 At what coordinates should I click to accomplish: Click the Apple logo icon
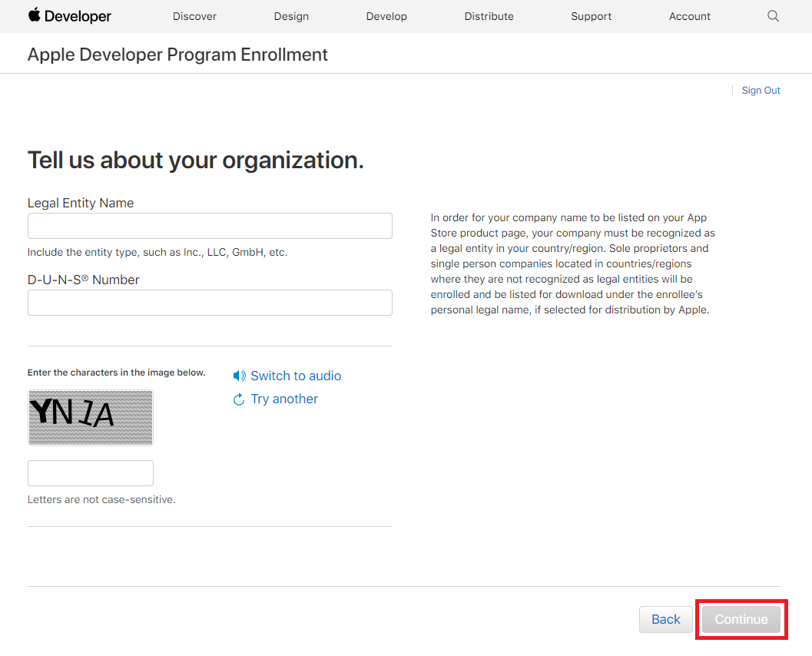[x=34, y=15]
